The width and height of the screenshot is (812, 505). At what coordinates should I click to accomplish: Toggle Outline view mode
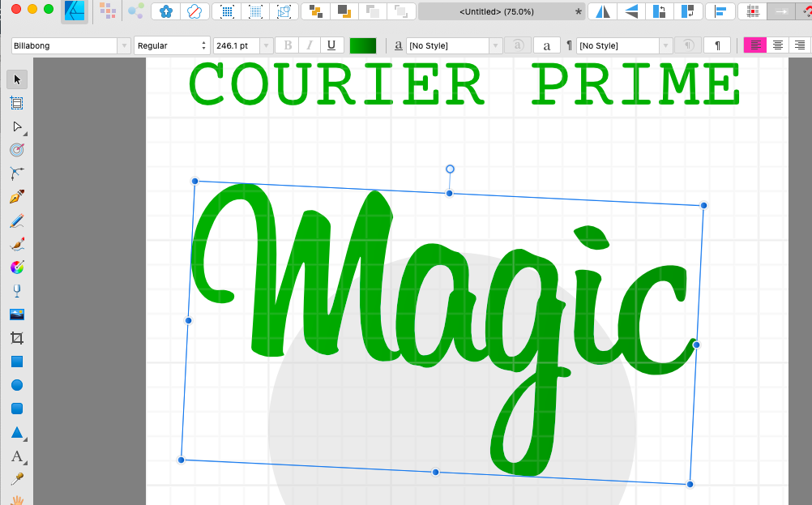pyautogui.click(x=284, y=11)
